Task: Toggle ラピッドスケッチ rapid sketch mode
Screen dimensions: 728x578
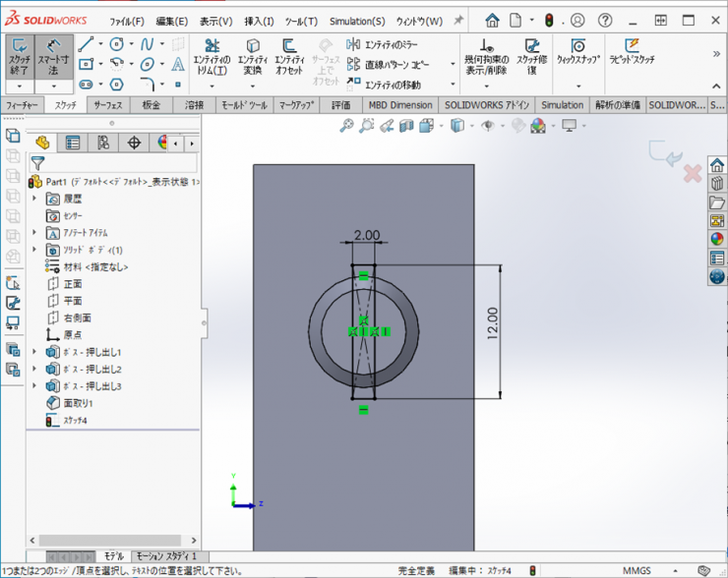Action: coord(632,51)
